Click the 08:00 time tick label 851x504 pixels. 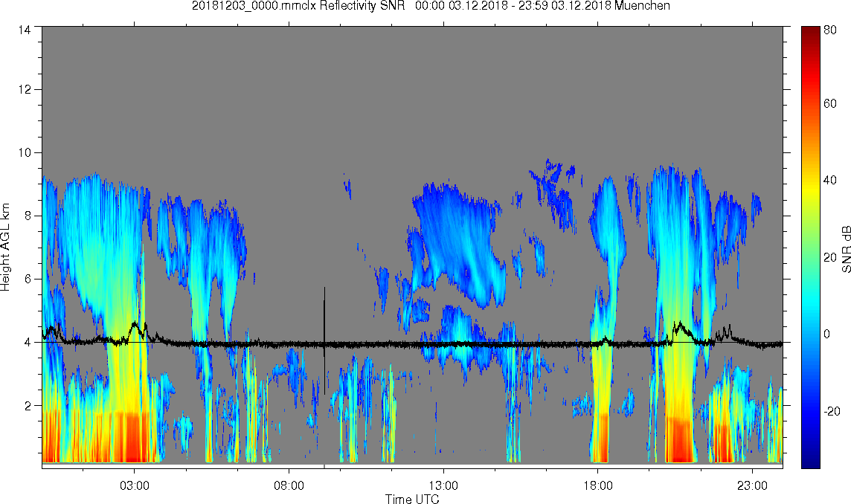289,485
